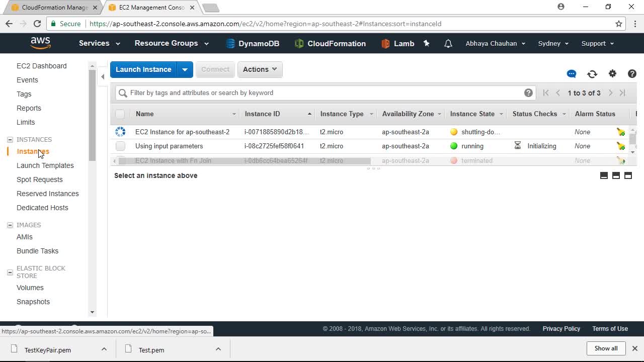Go to first page of results

pos(546,93)
